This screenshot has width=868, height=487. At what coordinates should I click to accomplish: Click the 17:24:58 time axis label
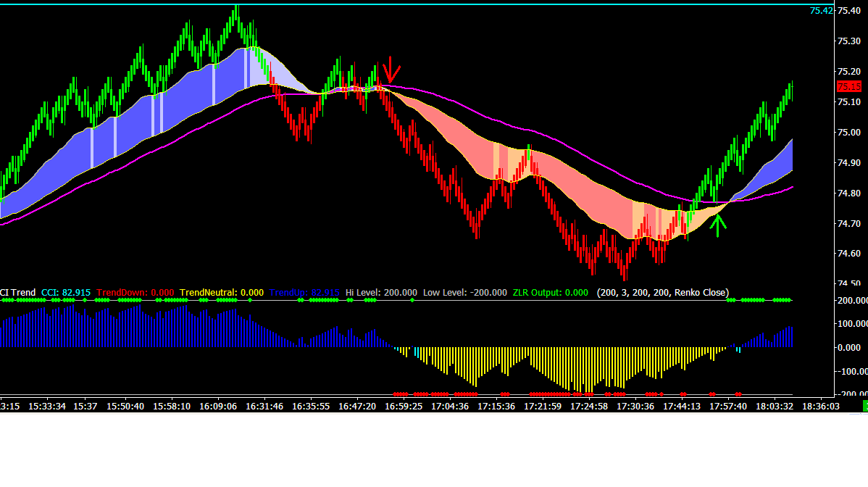click(589, 407)
